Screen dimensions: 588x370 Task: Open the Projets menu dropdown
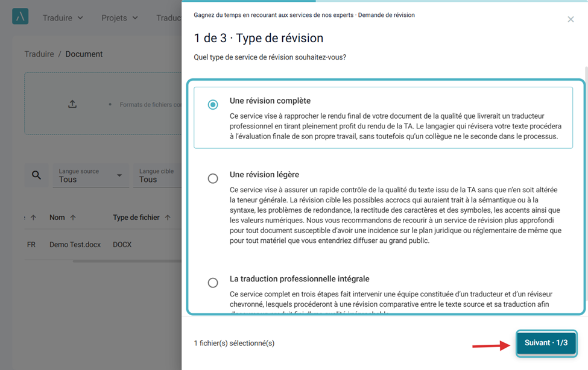tap(119, 18)
